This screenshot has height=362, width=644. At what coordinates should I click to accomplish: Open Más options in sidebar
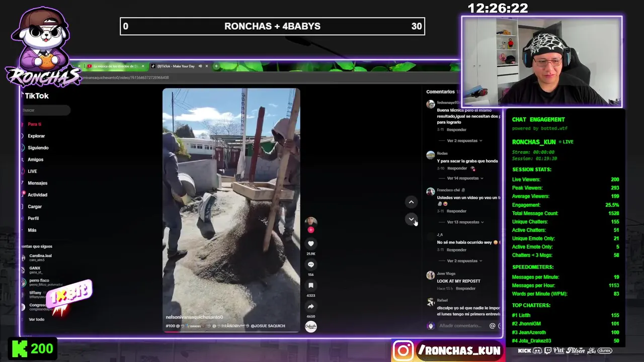(32, 230)
